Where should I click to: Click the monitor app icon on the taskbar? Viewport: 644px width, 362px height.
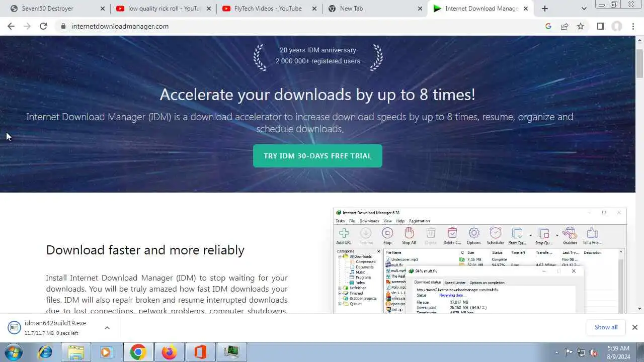tap(231, 352)
